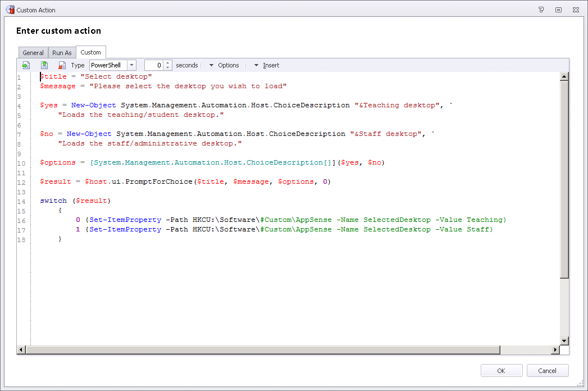588x391 pixels.
Task: Click the Cancel button
Action: 548,371
